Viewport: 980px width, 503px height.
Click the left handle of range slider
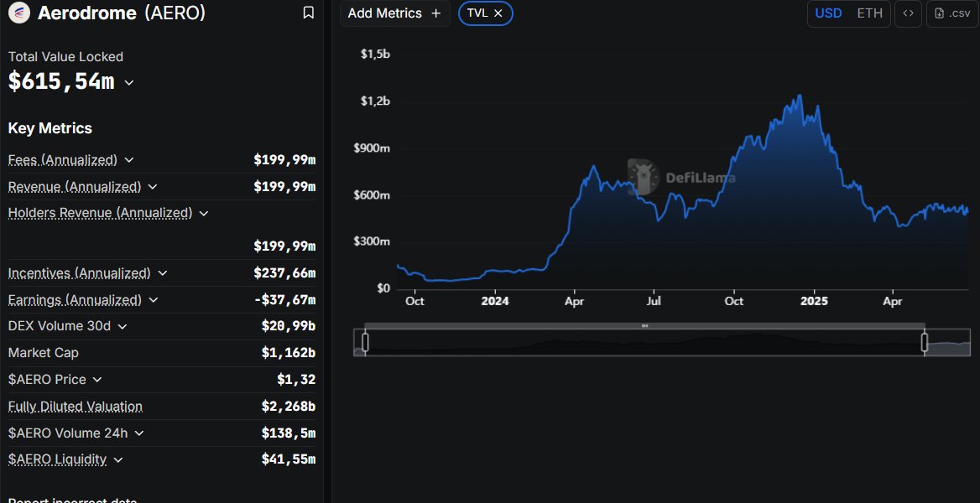coord(366,342)
